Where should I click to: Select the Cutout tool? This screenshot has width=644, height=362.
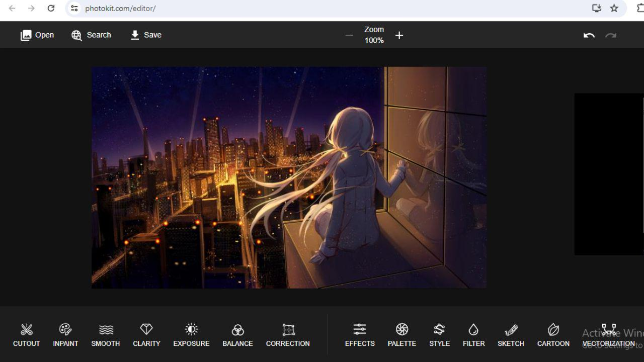coord(26,333)
